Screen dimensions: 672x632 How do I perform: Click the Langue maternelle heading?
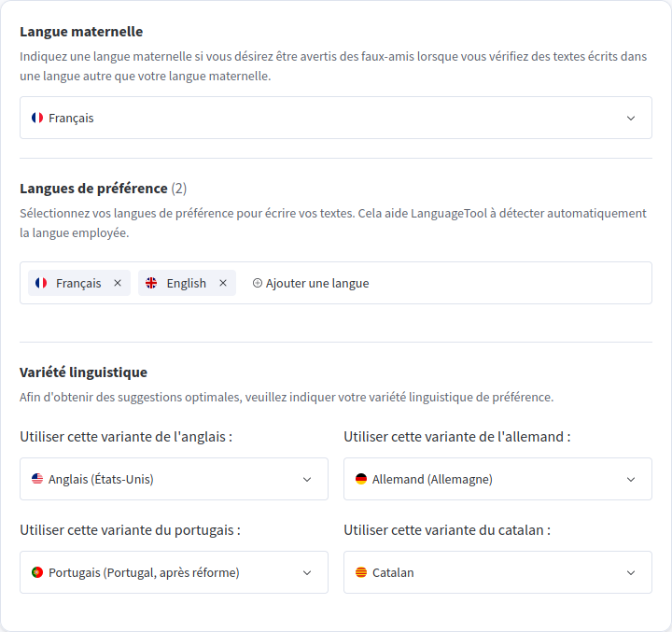click(81, 32)
